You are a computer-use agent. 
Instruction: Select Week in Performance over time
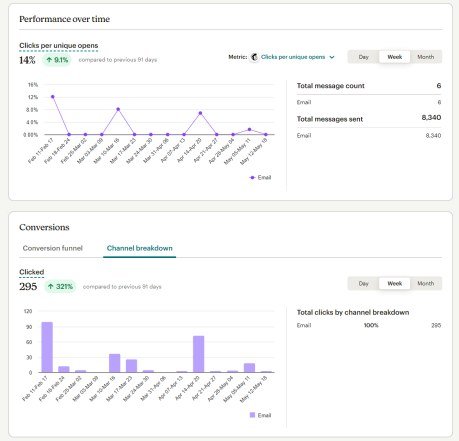[x=394, y=57]
